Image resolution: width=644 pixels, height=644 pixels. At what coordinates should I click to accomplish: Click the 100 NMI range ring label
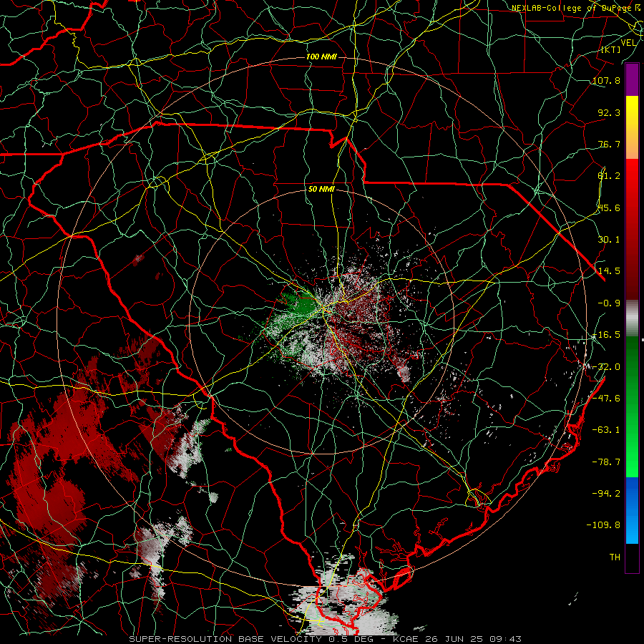tap(321, 57)
